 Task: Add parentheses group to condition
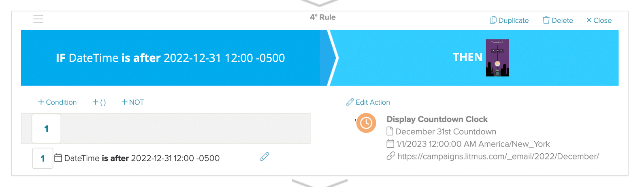click(99, 102)
